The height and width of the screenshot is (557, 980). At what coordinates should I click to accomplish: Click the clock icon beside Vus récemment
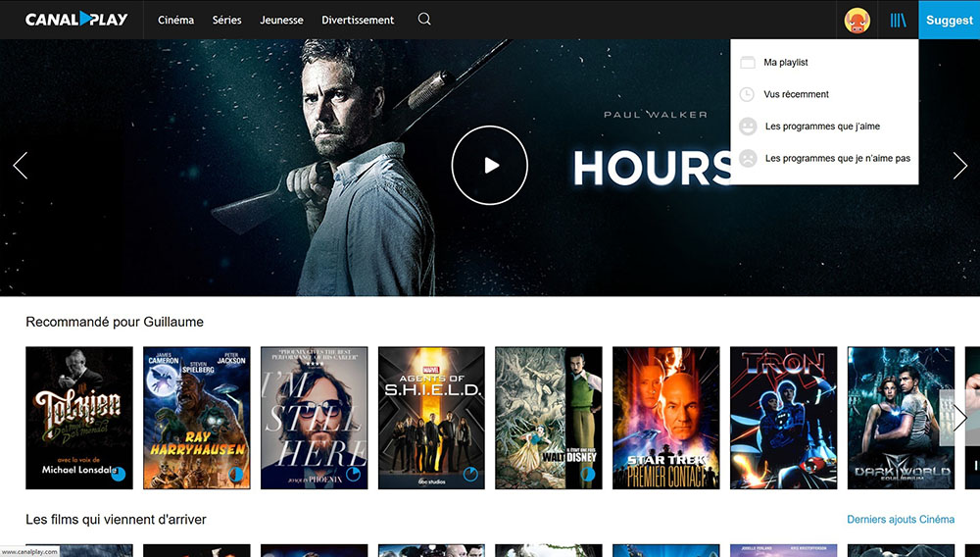pyautogui.click(x=748, y=94)
